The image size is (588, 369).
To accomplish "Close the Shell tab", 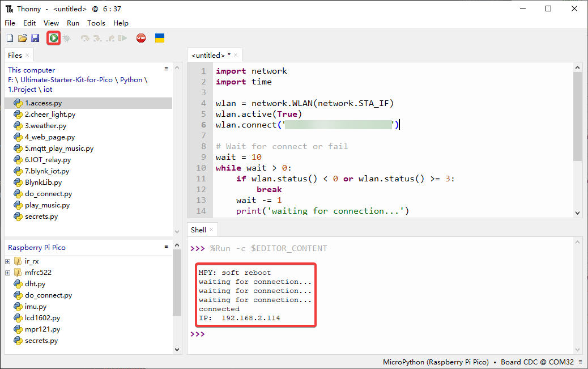I will (211, 230).
